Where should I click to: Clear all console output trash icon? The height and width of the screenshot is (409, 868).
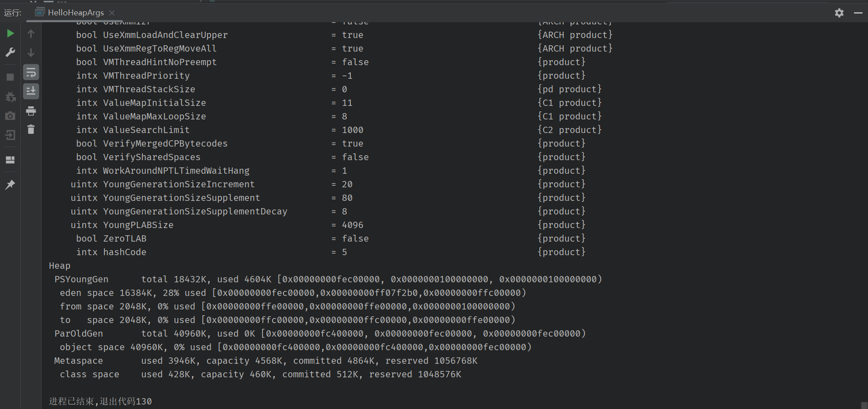coord(31,130)
